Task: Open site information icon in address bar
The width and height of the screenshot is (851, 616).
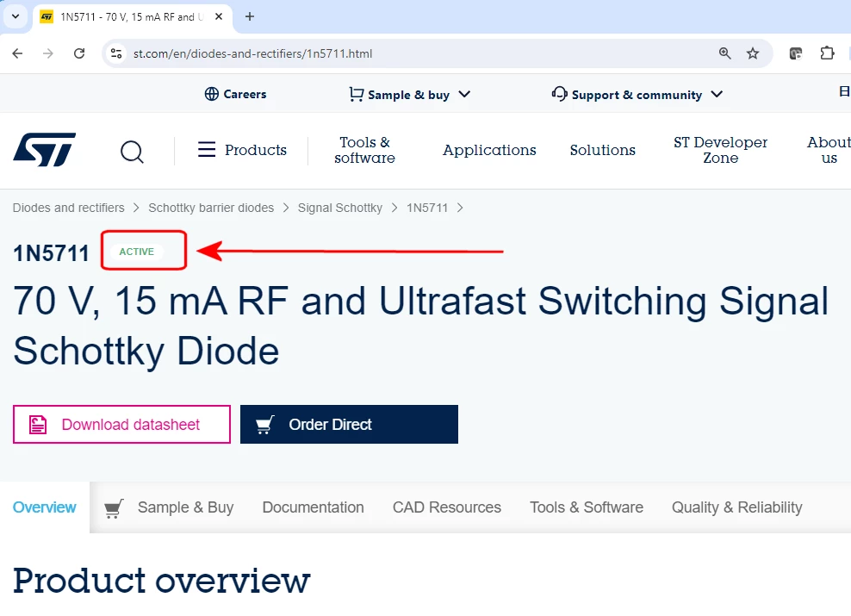Action: [116, 53]
